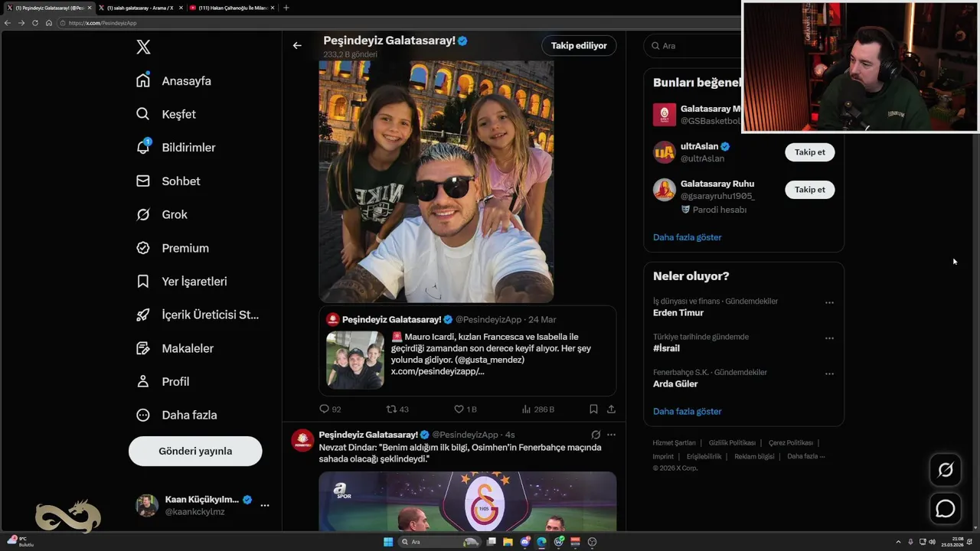Screen dimensions: 980x551
Task: Click Daha fazla göster under Bunları beğenebilirsin
Action: pos(687,237)
